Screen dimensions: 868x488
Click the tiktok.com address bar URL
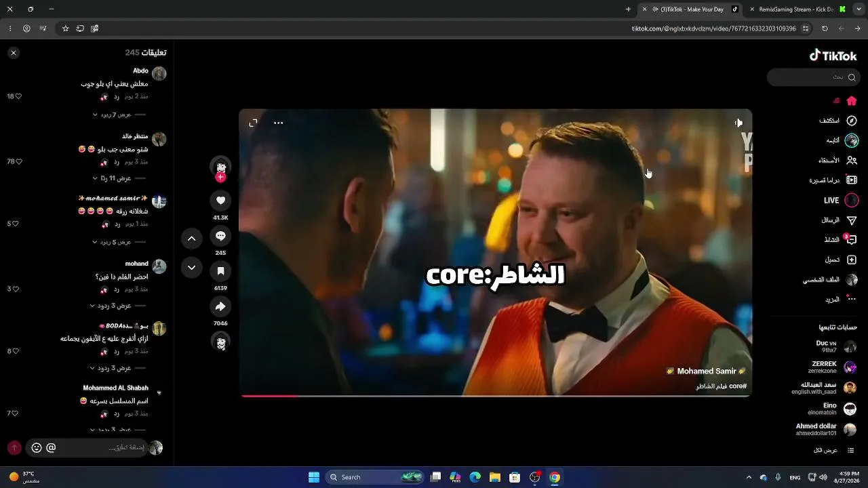(714, 28)
